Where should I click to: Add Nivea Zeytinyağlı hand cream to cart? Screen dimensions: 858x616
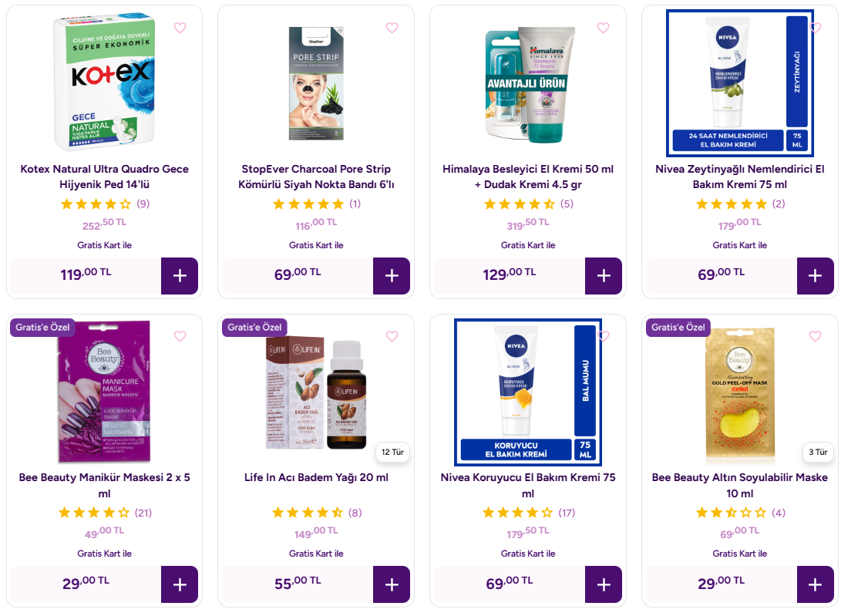tap(815, 276)
